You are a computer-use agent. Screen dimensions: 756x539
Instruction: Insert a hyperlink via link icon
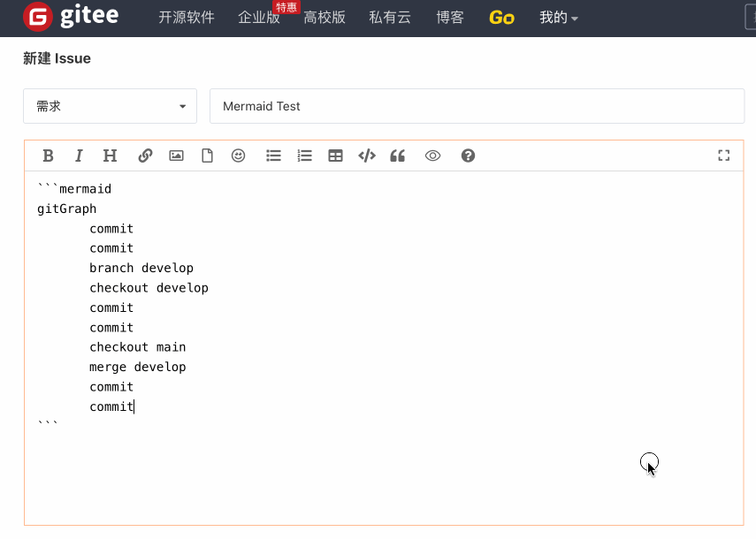(145, 156)
